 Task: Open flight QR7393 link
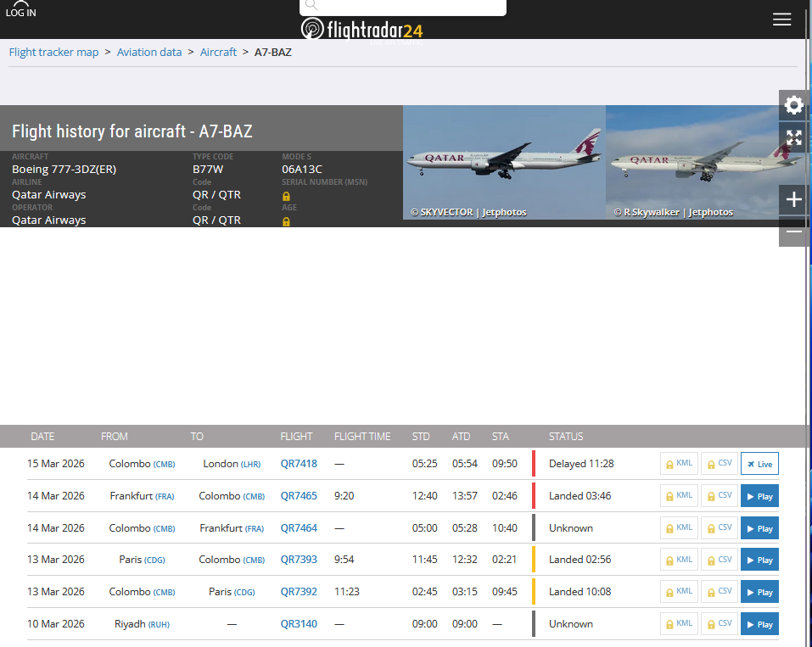pos(299,560)
